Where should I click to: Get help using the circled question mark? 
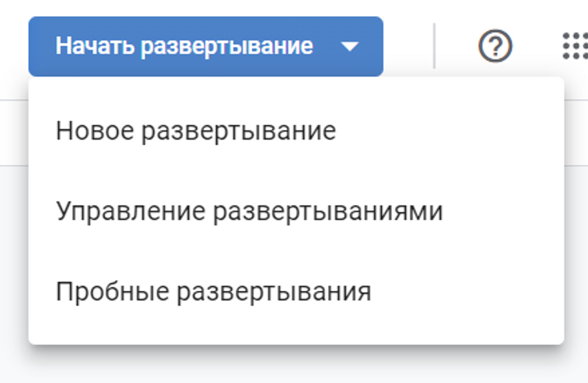click(x=495, y=46)
